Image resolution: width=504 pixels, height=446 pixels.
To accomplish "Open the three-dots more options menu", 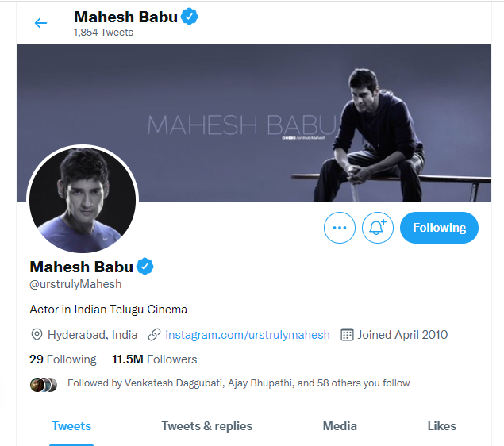I will (340, 228).
